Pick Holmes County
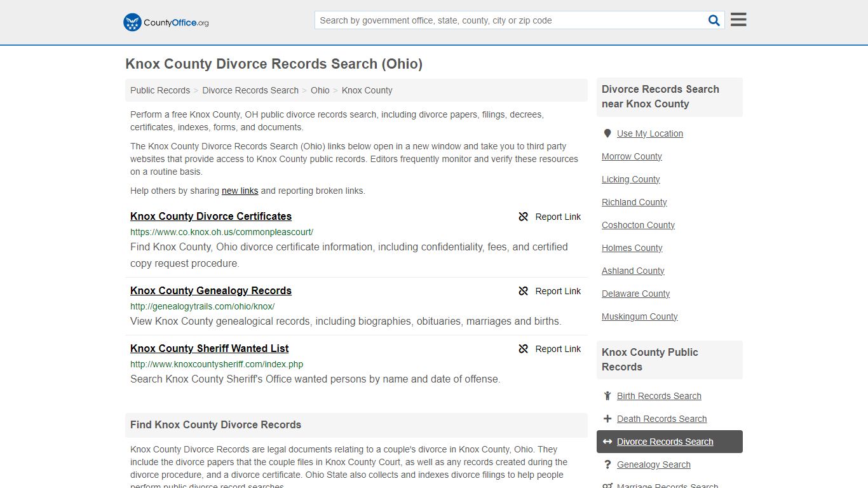 632,248
